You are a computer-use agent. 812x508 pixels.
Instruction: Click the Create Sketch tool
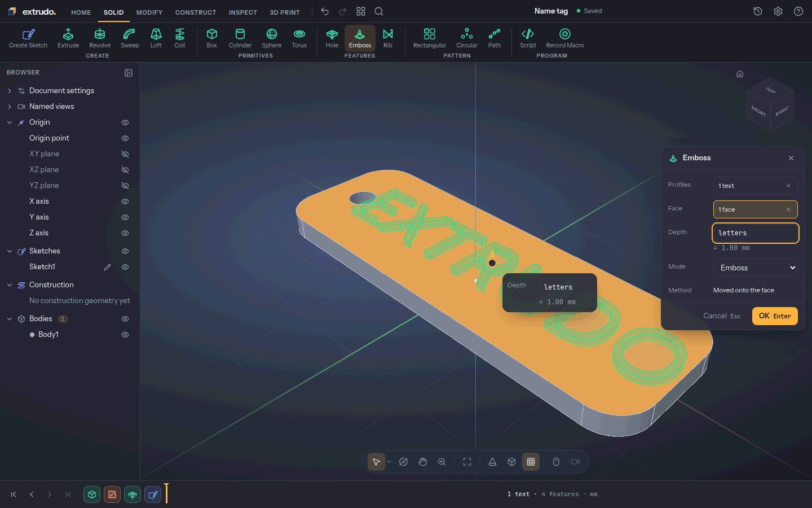(x=28, y=38)
